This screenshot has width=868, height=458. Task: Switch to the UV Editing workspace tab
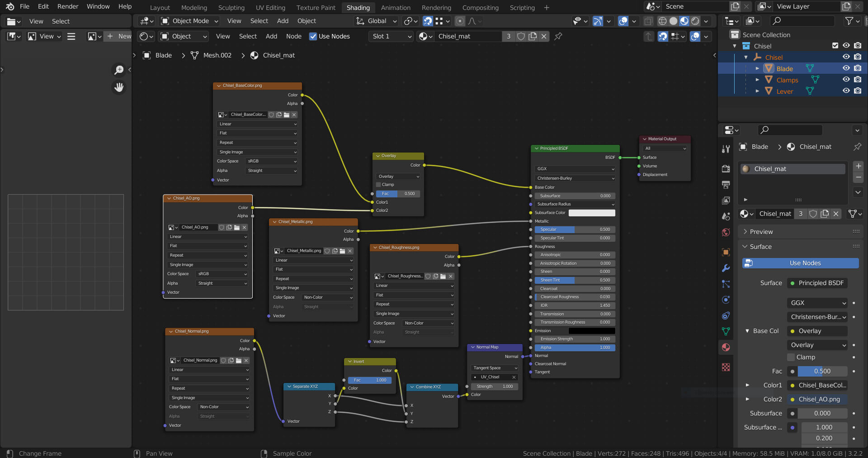tap(270, 7)
